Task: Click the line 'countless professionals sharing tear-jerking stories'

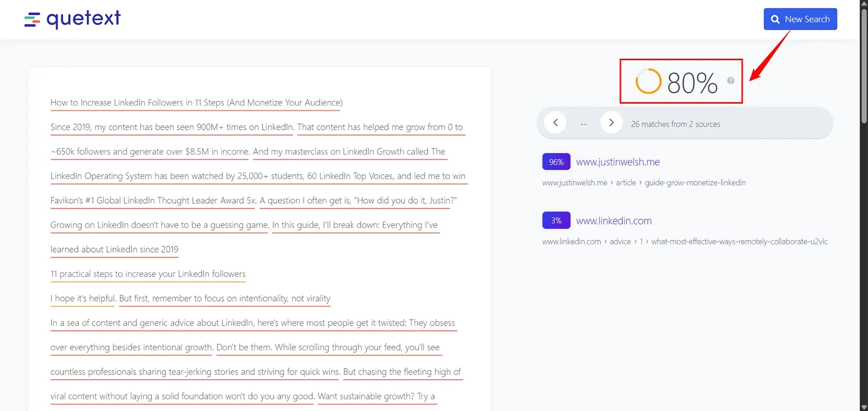Action: [195, 372]
